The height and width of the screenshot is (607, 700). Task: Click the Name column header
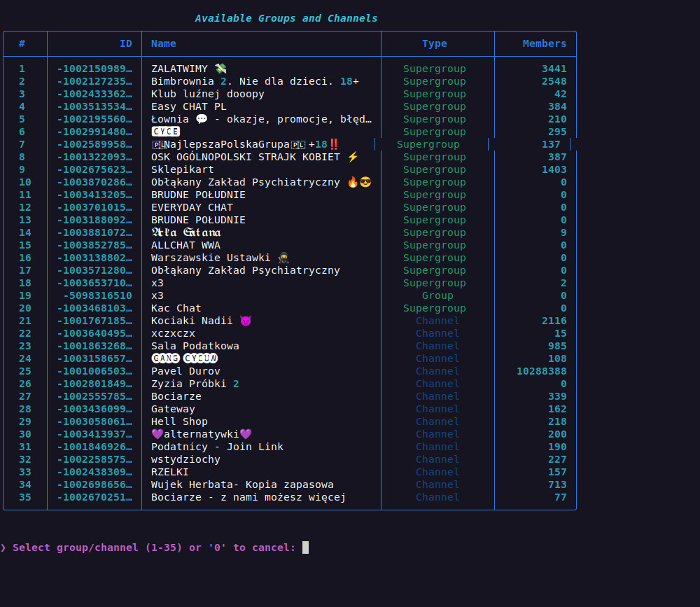[x=164, y=43]
